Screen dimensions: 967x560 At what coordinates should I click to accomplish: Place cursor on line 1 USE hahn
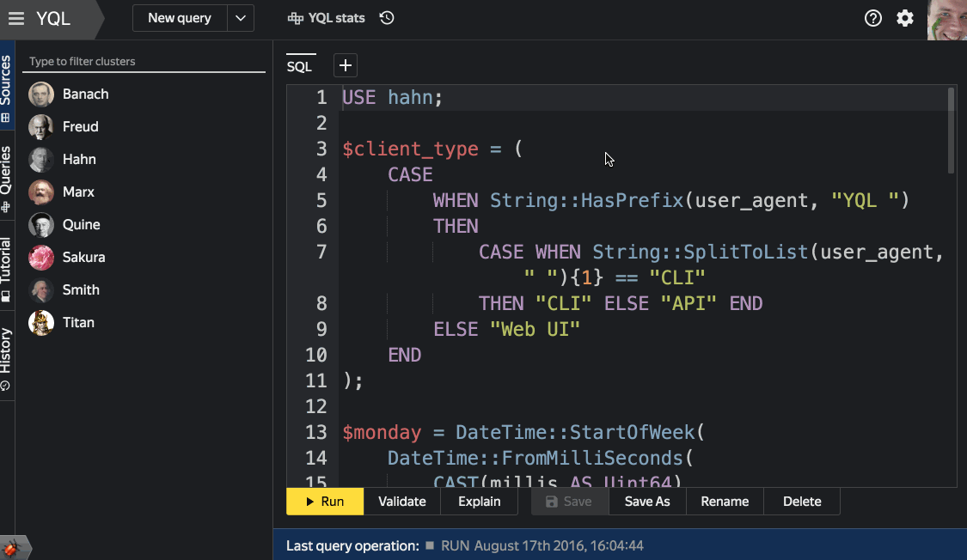(392, 97)
